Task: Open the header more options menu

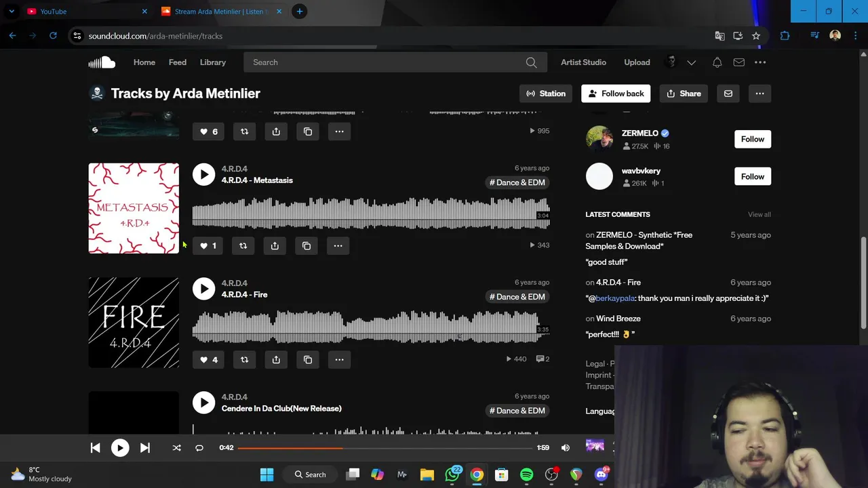Action: 760,62
